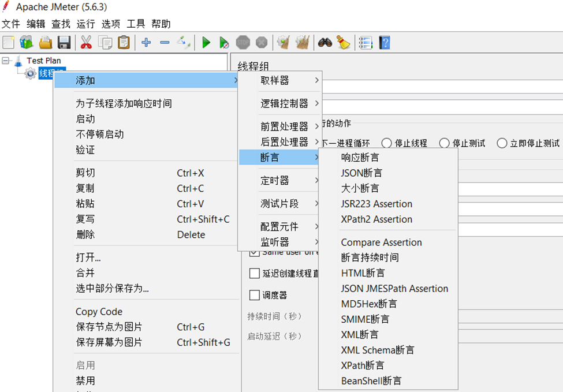The width and height of the screenshot is (563, 392).
Task: Choose XML Schema断言 menu entry
Action: 388,350
